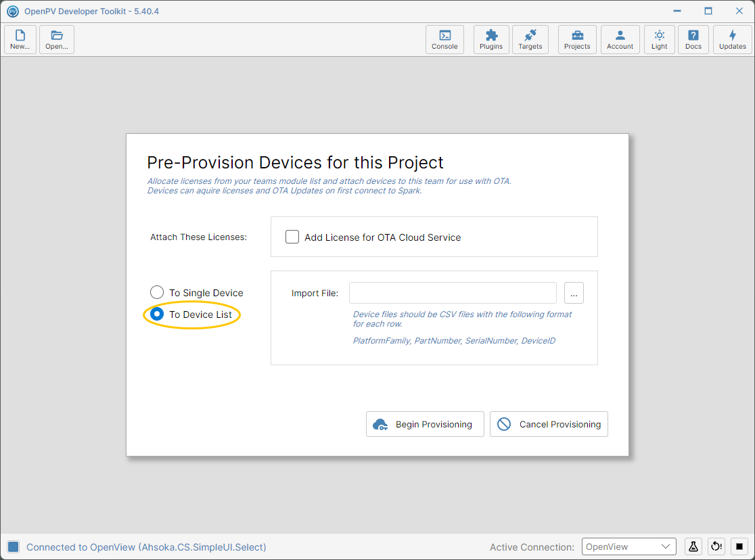Check for Updates
The width and height of the screenshot is (755, 560).
[x=733, y=39]
